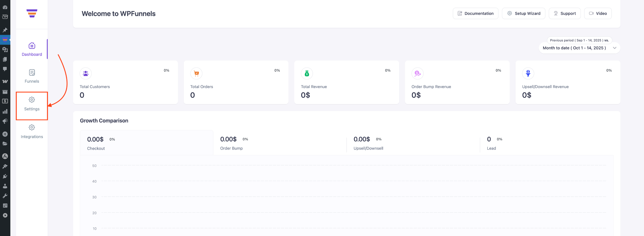Viewport: 644px width, 236px height.
Task: Open Plugins plug icon in admin sidebar
Action: pos(5,176)
